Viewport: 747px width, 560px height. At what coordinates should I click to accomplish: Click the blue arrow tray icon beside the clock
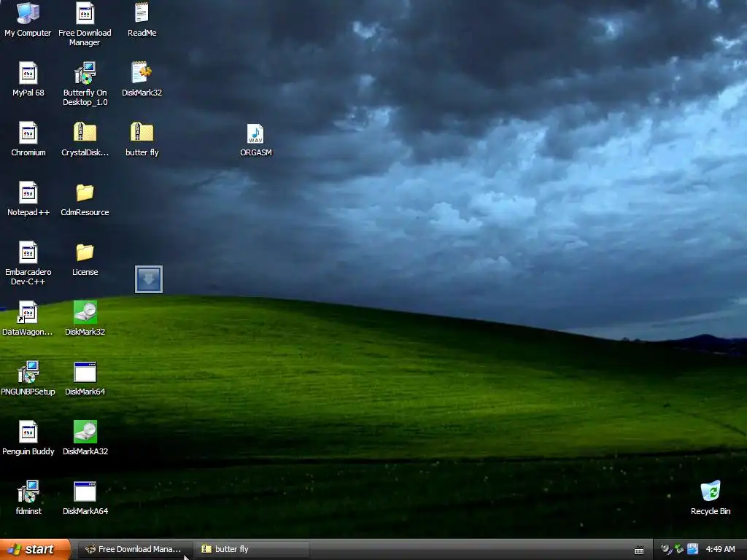[692, 549]
